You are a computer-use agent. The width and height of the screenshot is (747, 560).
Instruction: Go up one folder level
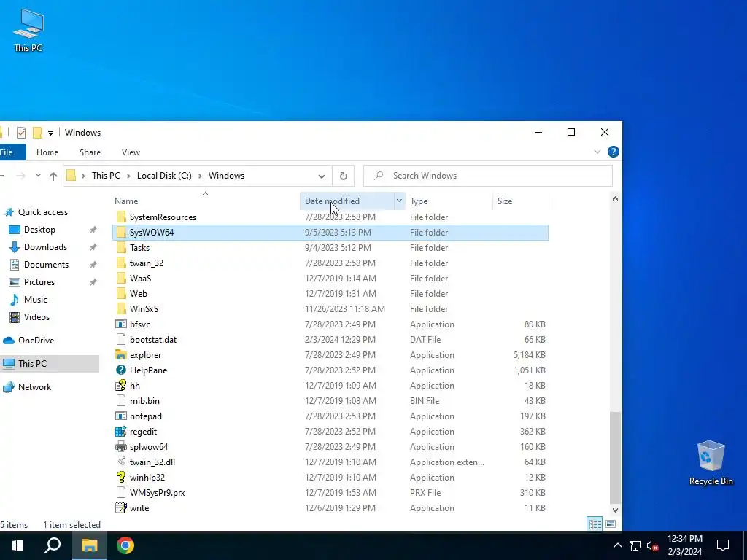[x=53, y=176]
